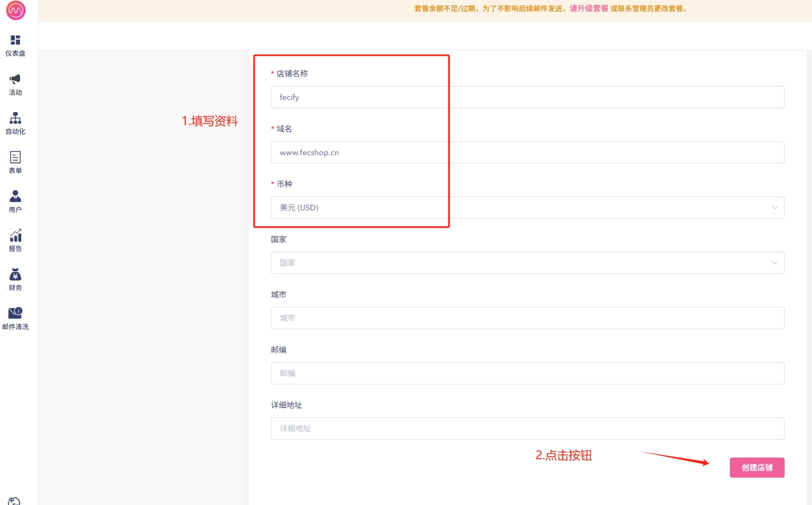Screen dimensions: 812x505
Task: Focus the 邮编 postal code field
Action: tap(527, 373)
